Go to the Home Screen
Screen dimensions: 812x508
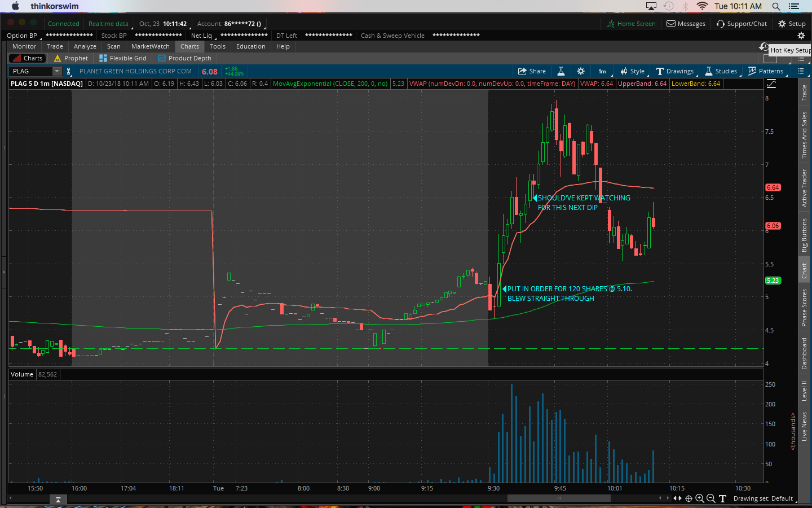[632, 24]
